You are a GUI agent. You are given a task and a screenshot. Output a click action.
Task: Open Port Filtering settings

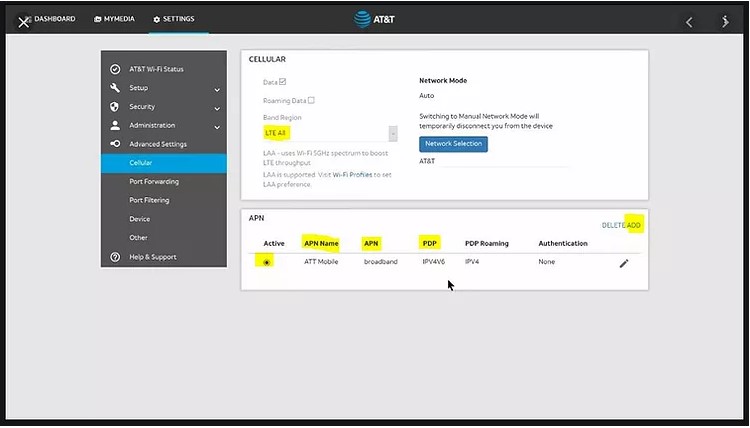149,200
